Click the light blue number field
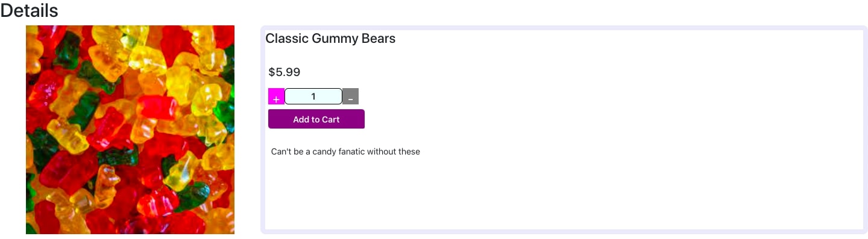The height and width of the screenshot is (239, 868). (x=313, y=97)
